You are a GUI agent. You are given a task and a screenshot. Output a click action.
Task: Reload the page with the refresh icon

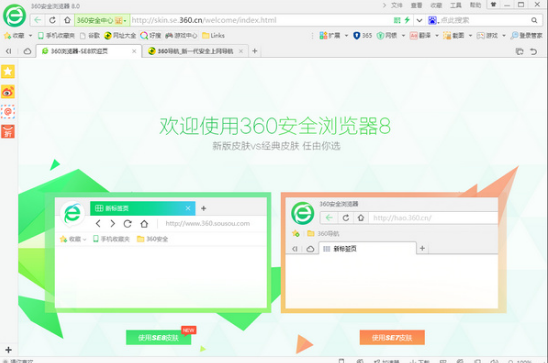[x=52, y=20]
